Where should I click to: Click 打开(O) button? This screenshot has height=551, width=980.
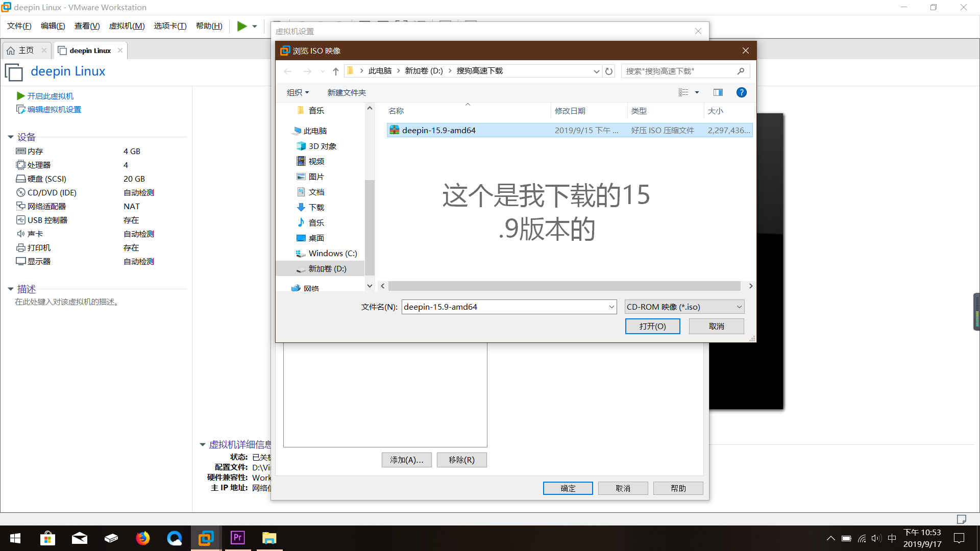point(652,326)
